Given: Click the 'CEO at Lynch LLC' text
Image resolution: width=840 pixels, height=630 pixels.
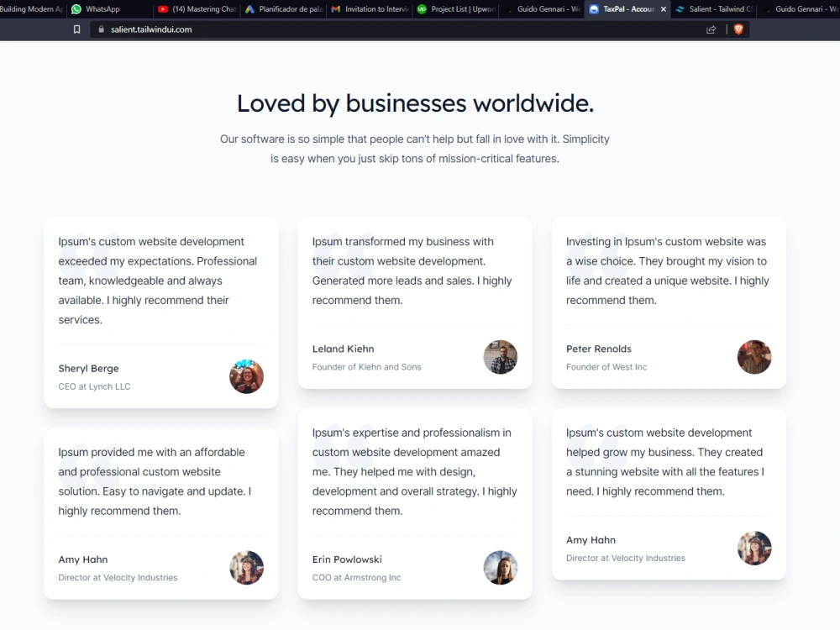Looking at the screenshot, I should tap(94, 386).
